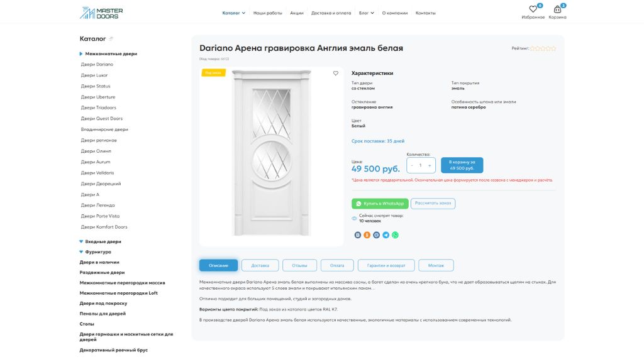Toggle the catalog filter icon beside Каталог heading
Screen dimensions: 644x362
[111, 38]
